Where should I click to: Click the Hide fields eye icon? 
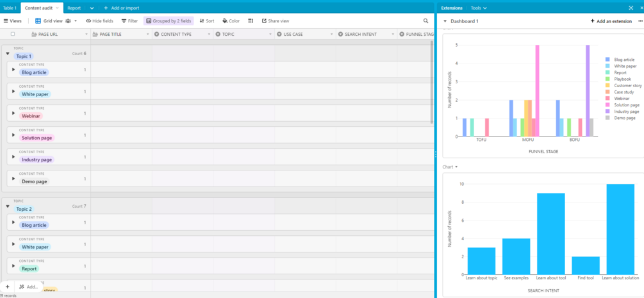tap(88, 21)
